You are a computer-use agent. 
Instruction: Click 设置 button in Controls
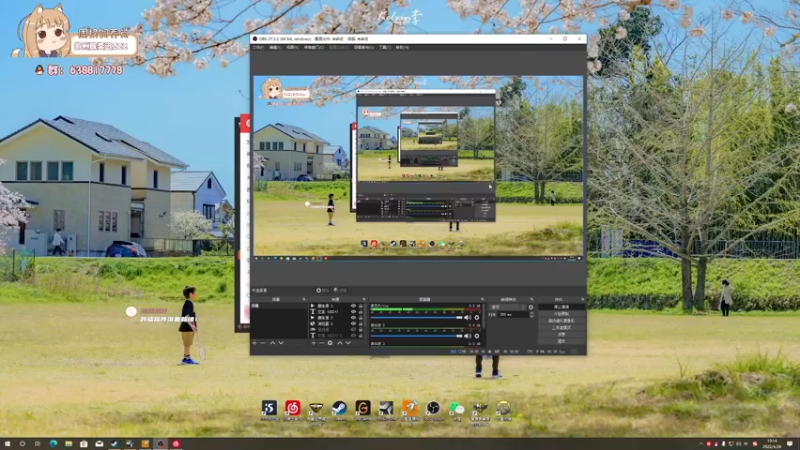[x=562, y=334]
